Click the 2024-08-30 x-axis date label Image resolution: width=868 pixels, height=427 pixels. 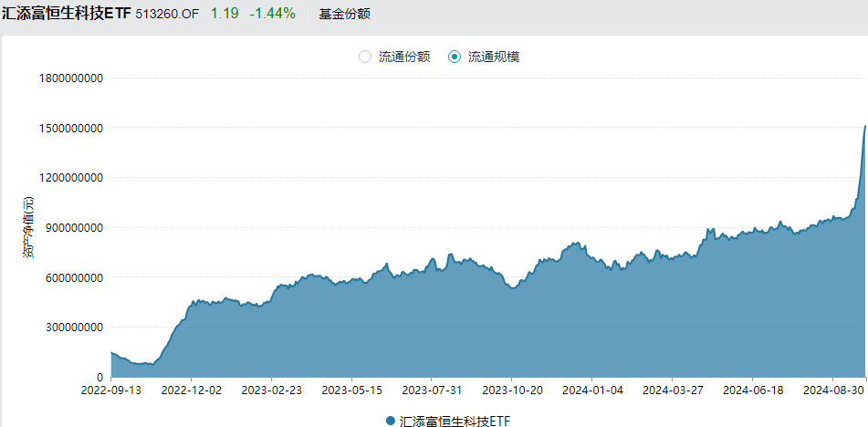(832, 390)
